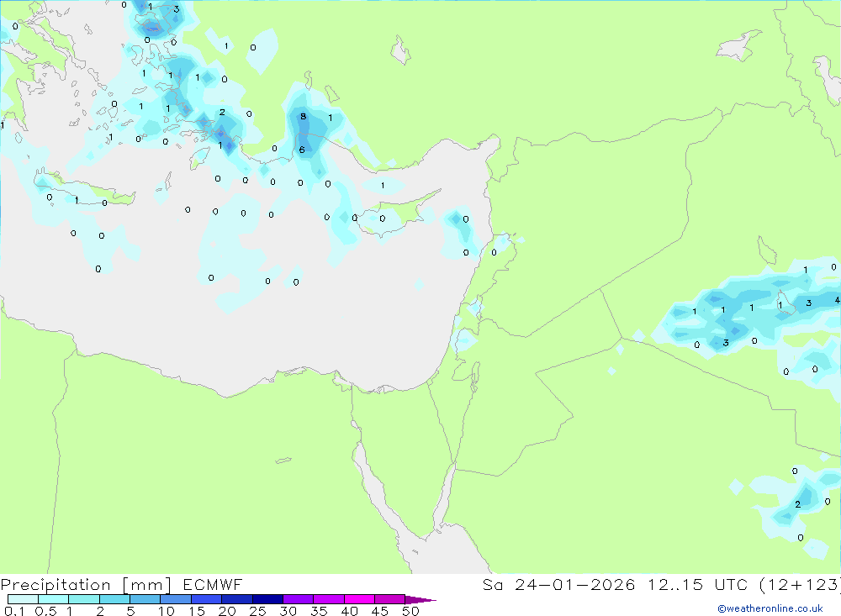Select the 45–50 mm legend swatch
Screen dimensions: 841x616
coord(390,599)
